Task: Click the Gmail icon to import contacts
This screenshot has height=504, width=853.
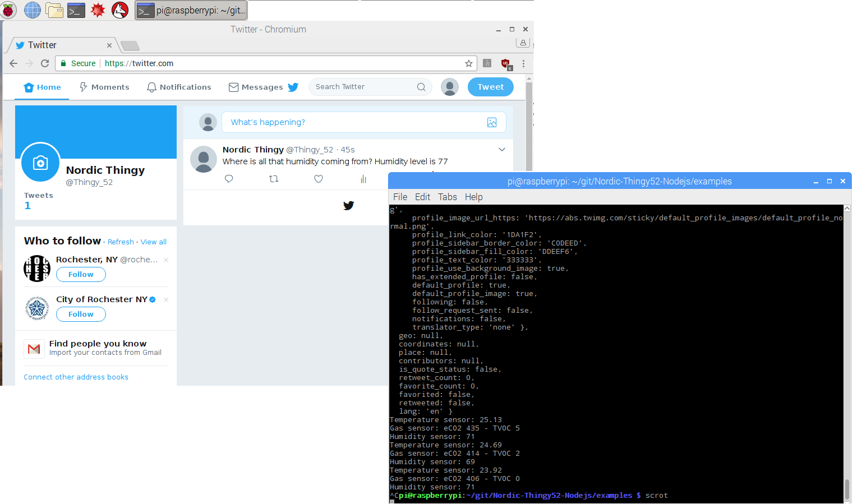Action: pyautogui.click(x=34, y=349)
